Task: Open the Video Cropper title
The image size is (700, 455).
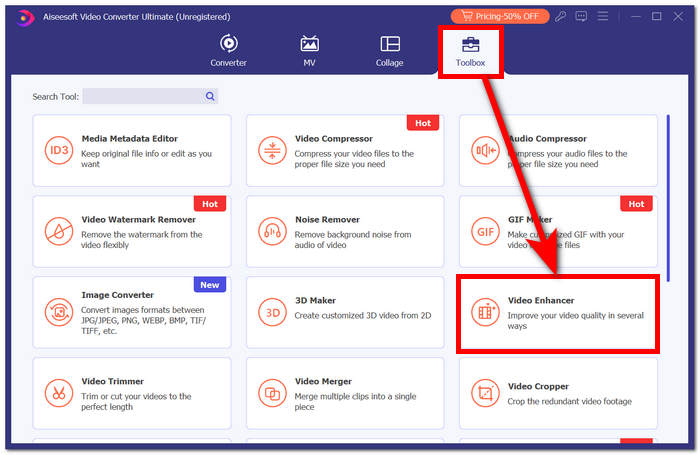Action: pos(538,386)
